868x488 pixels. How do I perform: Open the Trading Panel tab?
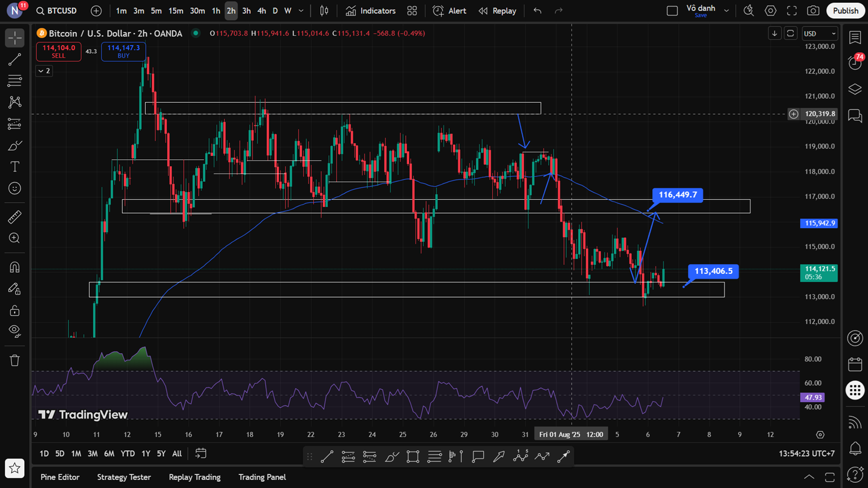coord(262,477)
